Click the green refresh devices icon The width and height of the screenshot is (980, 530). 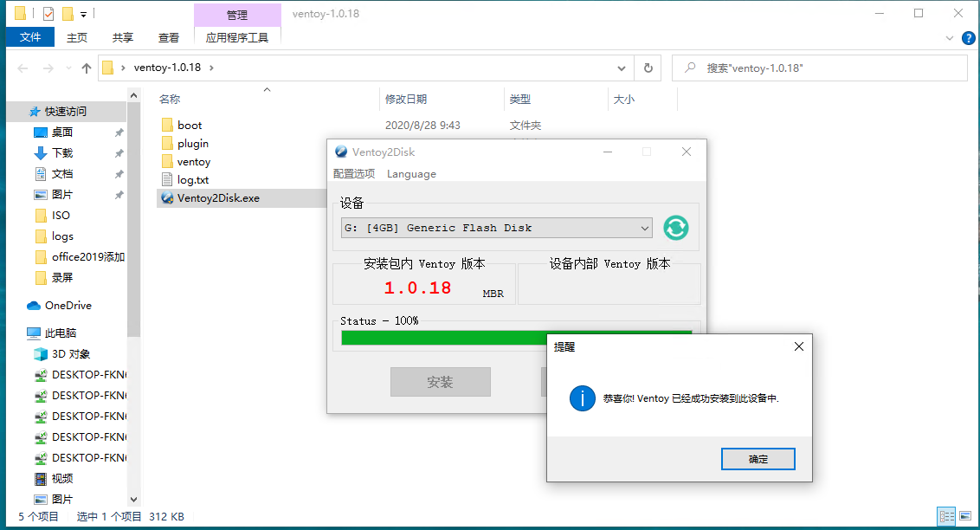[x=675, y=228]
